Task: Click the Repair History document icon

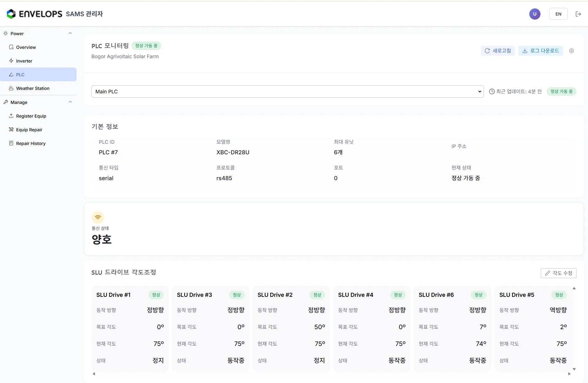Action: (11, 143)
